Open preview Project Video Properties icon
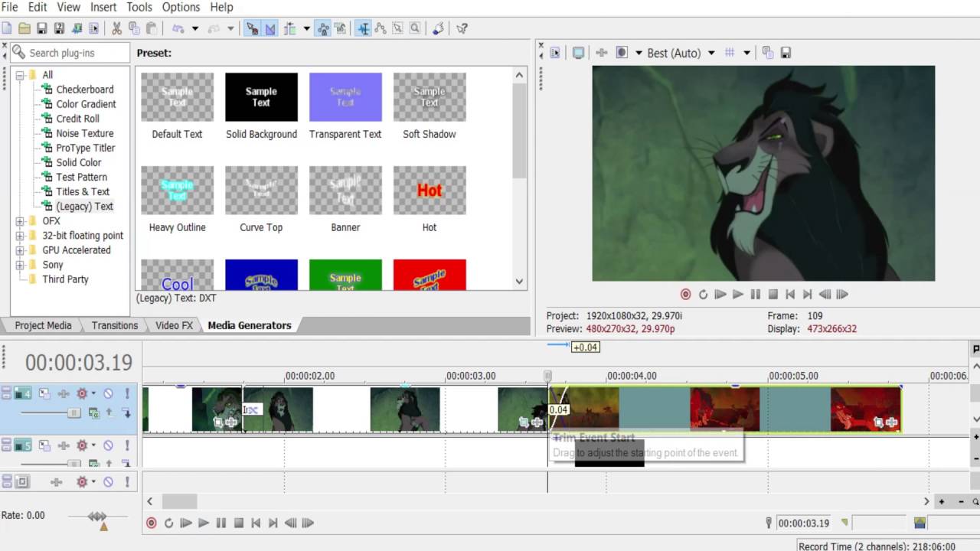The width and height of the screenshot is (980, 551). [x=555, y=53]
